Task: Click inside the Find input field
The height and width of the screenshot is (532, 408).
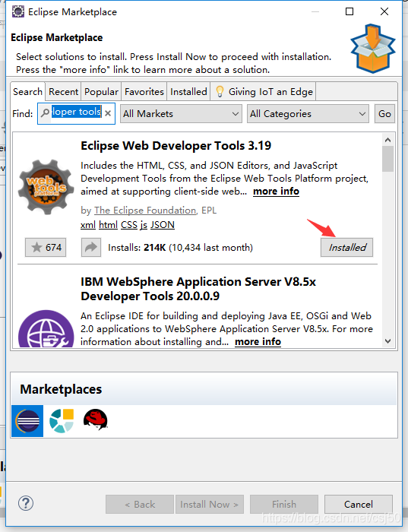Action: tap(76, 113)
